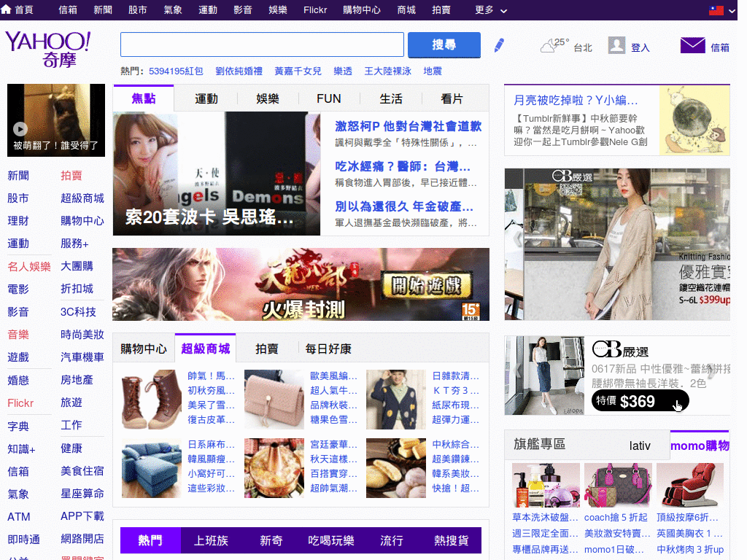Open 名人娛樂 in left sidebar
The width and height of the screenshot is (747, 560).
click(29, 267)
